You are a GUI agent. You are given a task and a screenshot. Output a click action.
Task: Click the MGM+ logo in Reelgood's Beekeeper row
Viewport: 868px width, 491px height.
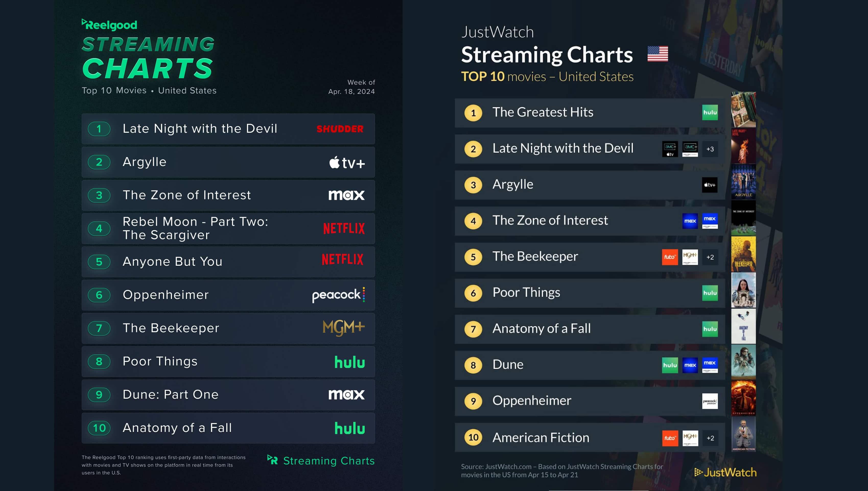click(x=343, y=327)
